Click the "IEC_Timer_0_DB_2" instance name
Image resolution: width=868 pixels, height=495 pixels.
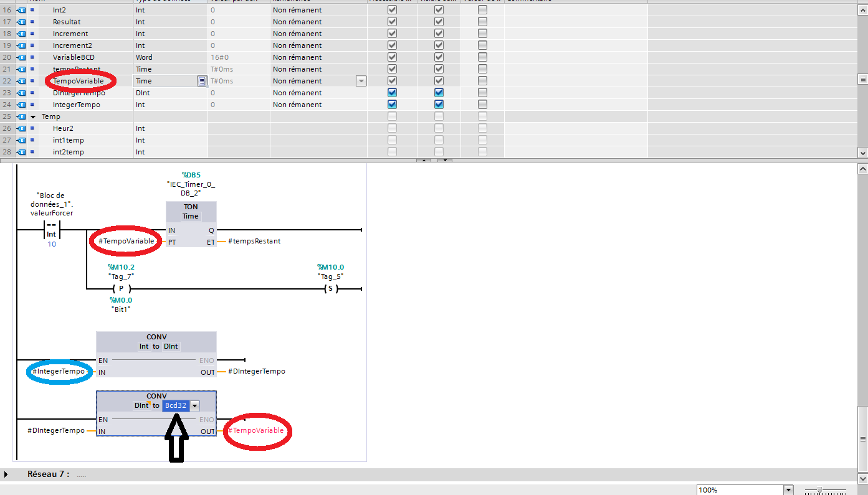pyautogui.click(x=191, y=189)
